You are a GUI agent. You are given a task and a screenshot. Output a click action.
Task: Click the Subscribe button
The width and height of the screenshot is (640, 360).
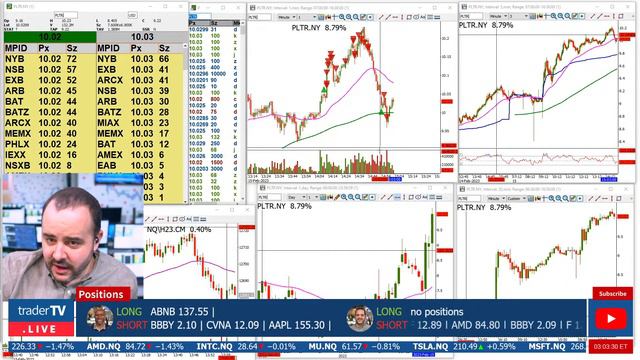tap(612, 293)
